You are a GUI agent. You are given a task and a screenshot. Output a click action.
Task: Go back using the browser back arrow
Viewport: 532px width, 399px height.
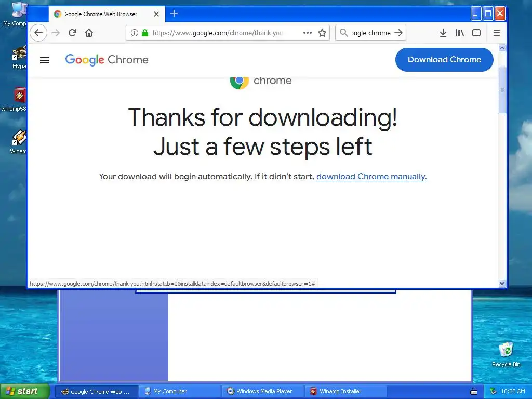point(38,33)
